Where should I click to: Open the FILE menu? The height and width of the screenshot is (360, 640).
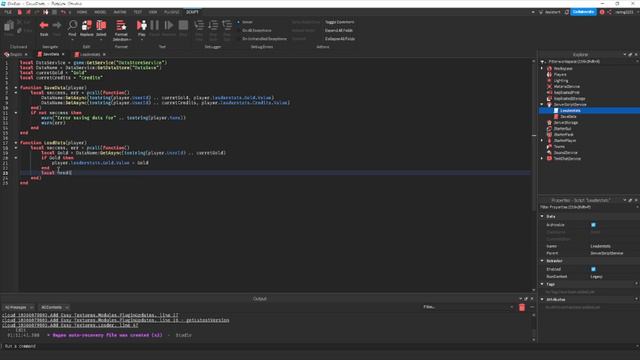8,12
